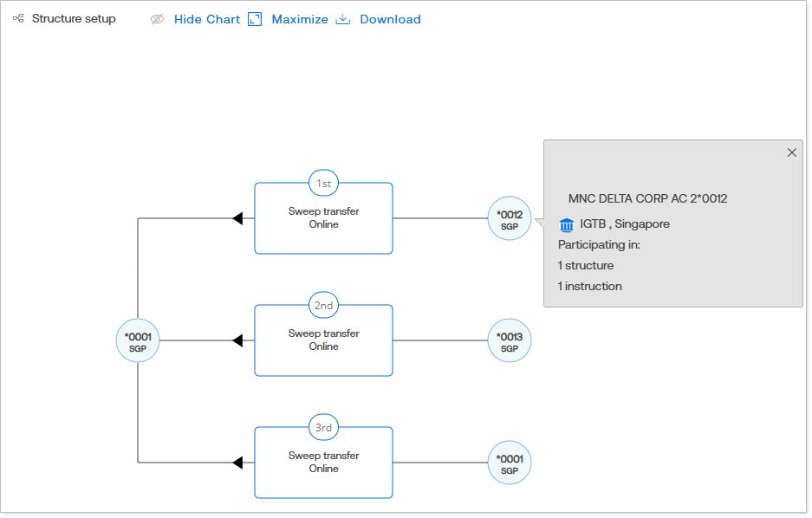Click the arrowhead on the 3rd sweep line
The width and height of the screenshot is (812, 518).
237,463
